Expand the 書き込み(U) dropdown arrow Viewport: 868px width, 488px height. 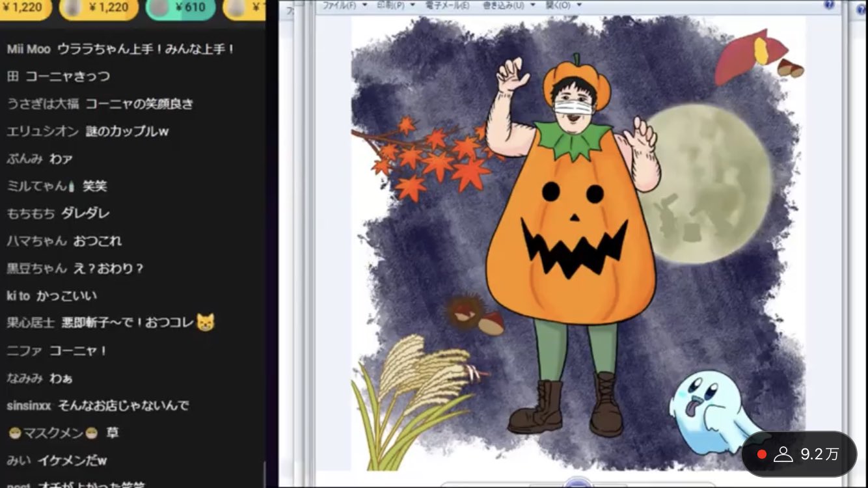click(532, 5)
